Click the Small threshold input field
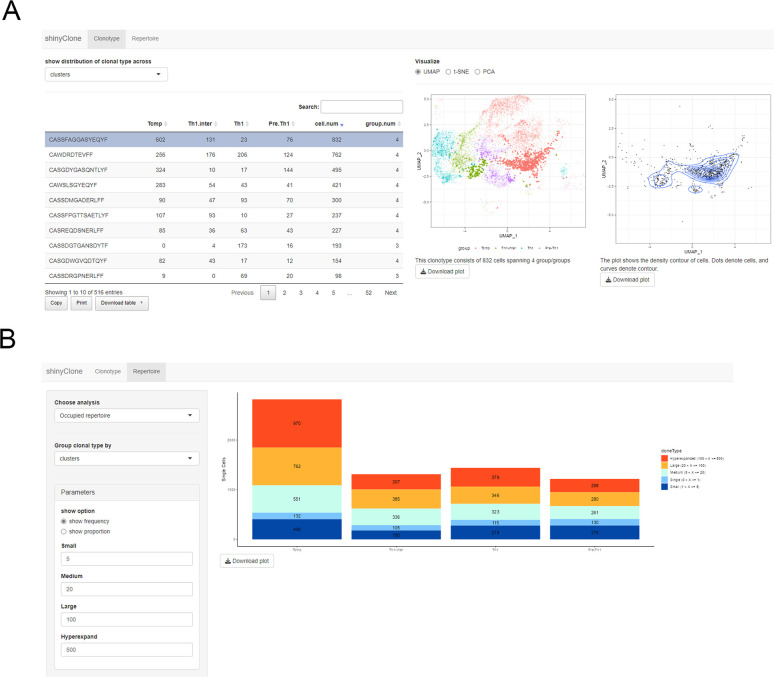Screen dimensions: 774x677 pos(127,559)
